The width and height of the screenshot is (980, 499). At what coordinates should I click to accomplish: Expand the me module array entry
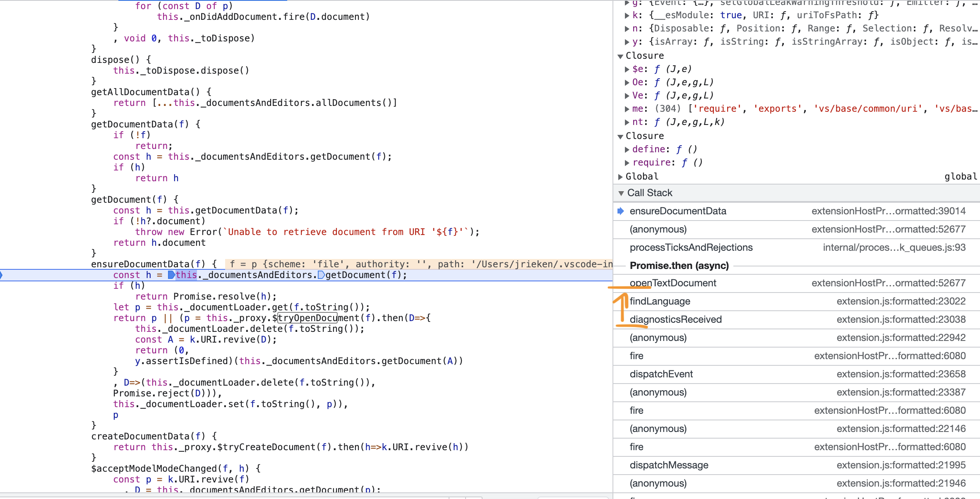(627, 108)
